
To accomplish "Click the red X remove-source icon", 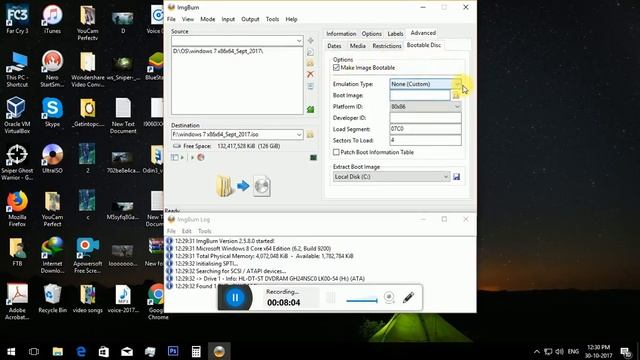I will click(x=311, y=74).
